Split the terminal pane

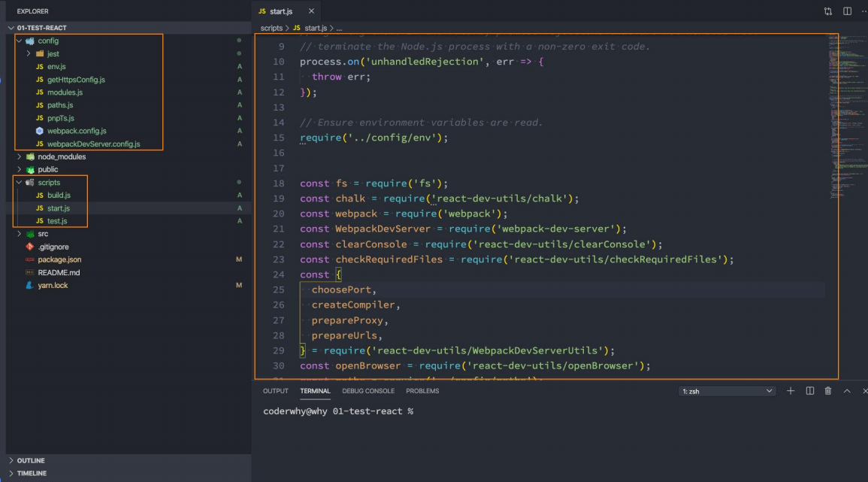point(810,391)
